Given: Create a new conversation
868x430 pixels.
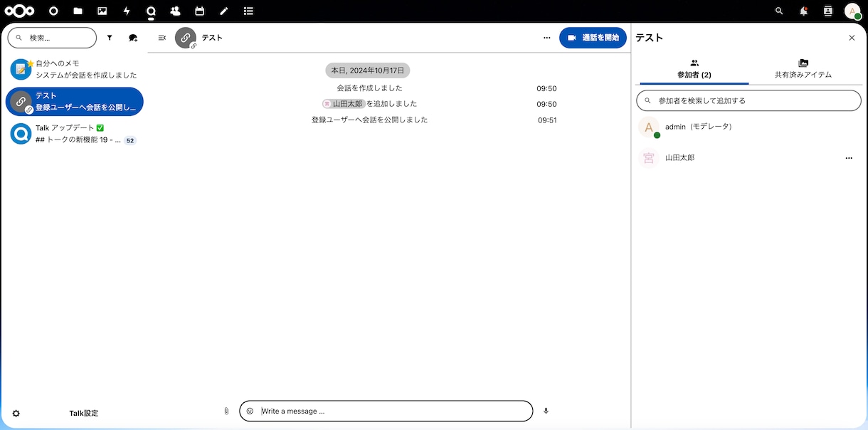Looking at the screenshot, I should (x=133, y=38).
